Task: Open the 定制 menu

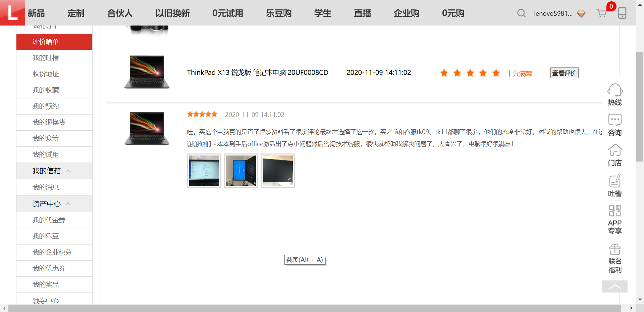Action: pos(76,13)
